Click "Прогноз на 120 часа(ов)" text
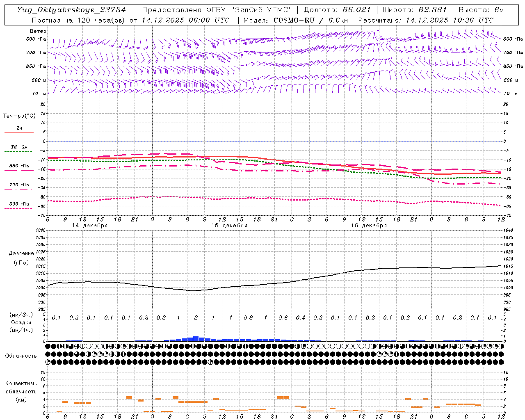 (79, 20)
